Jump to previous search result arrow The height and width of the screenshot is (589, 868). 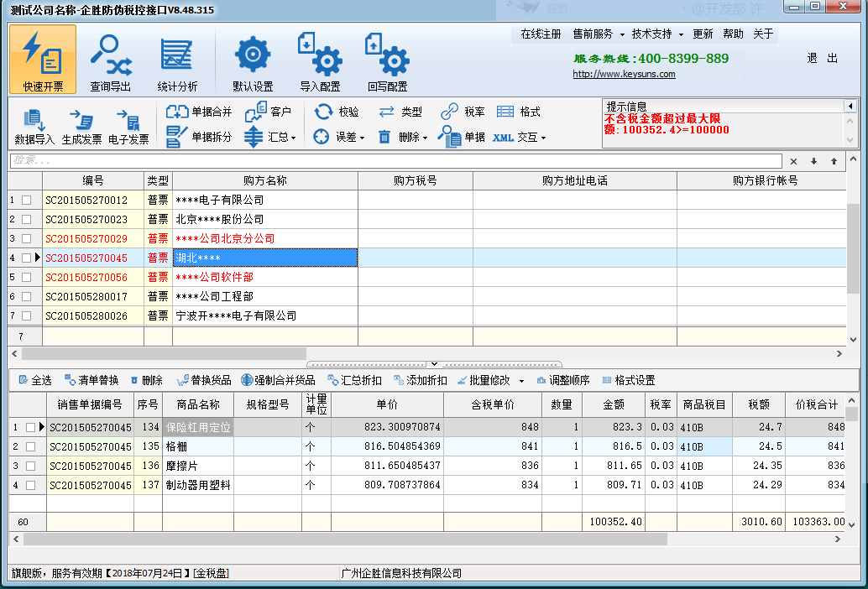pos(834,161)
